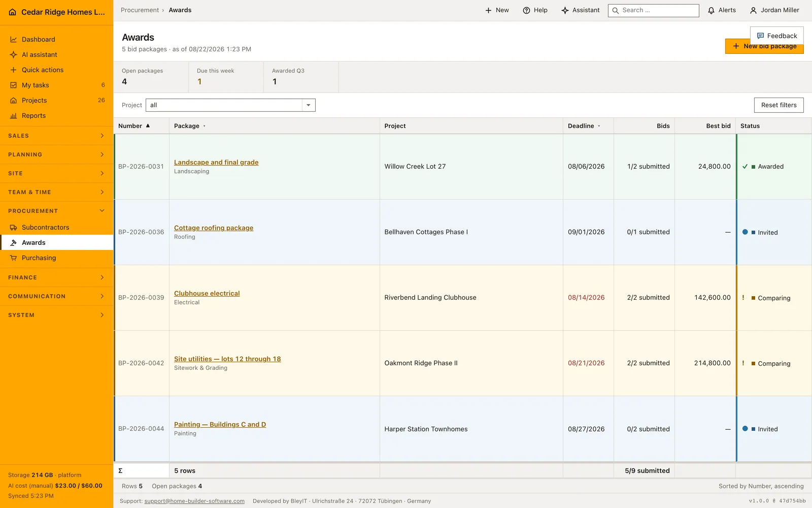Click Invited status dot for BP-2026-0036
The image size is (812, 508).
[745, 232]
